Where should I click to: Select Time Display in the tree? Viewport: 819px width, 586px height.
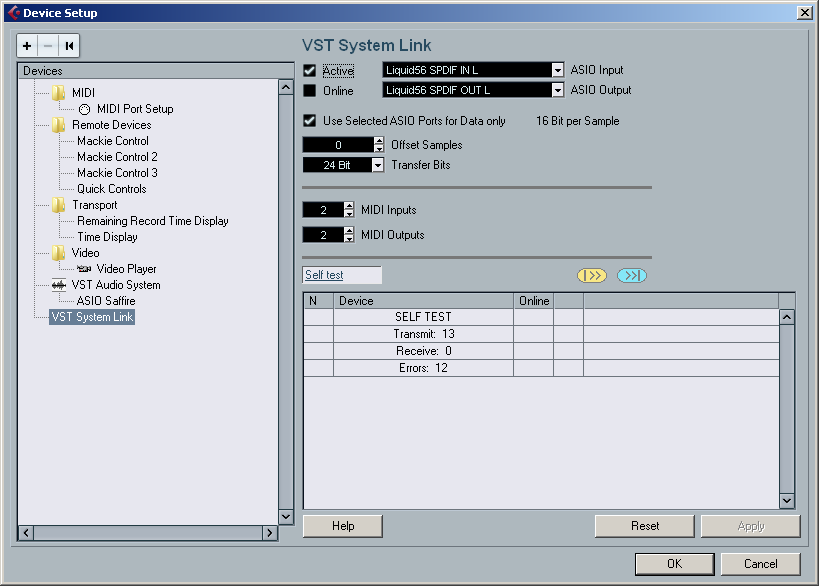107,237
